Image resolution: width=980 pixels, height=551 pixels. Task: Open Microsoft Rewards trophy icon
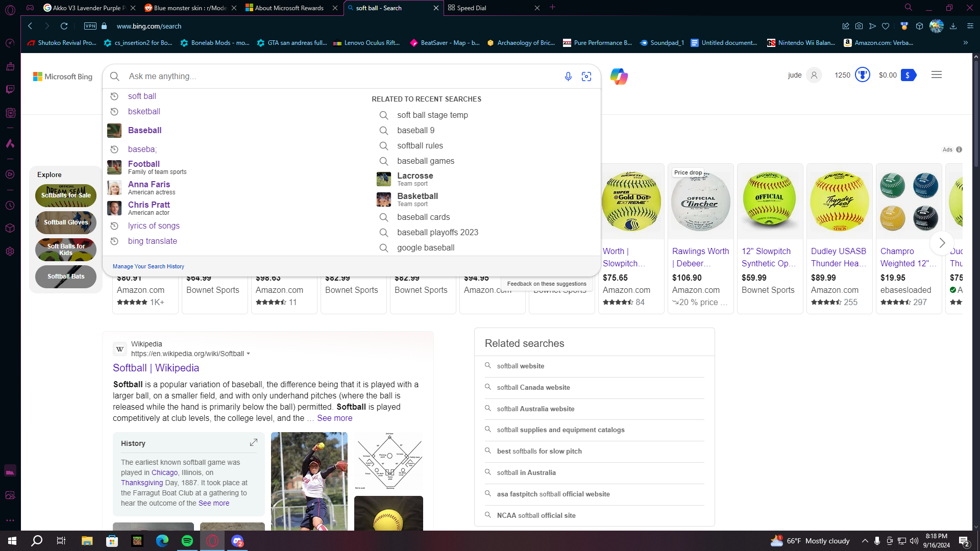[x=863, y=75]
